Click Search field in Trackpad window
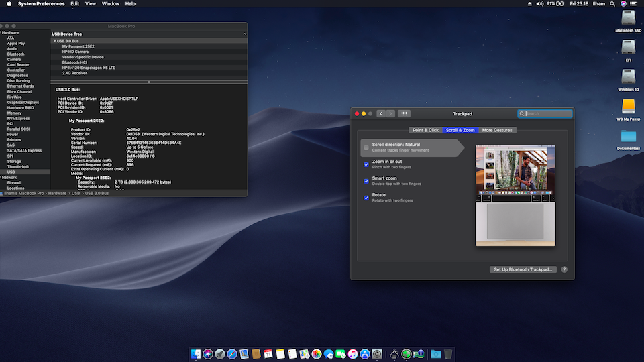Viewport: 644px width, 362px height. point(545,114)
